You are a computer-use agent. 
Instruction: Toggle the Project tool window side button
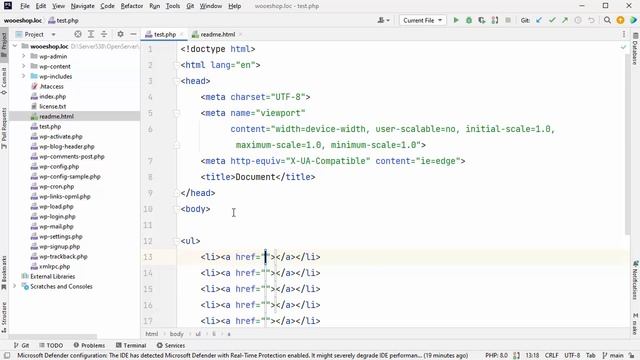tap(4, 45)
